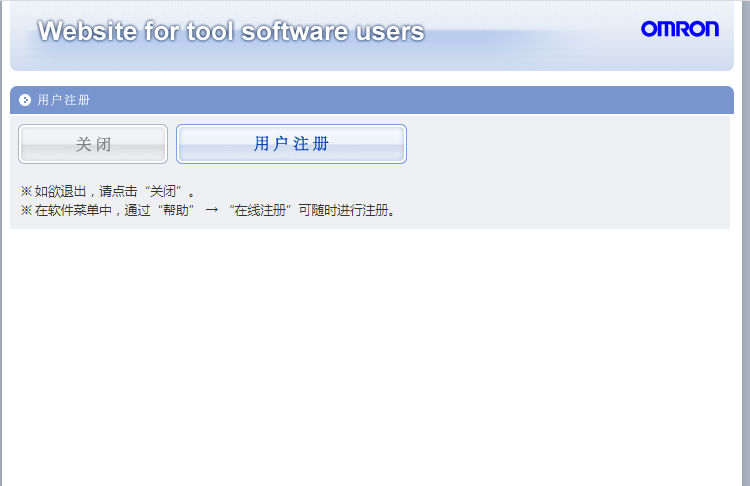Click the OMRON logo
The width and height of the screenshot is (750, 486).
(x=679, y=29)
